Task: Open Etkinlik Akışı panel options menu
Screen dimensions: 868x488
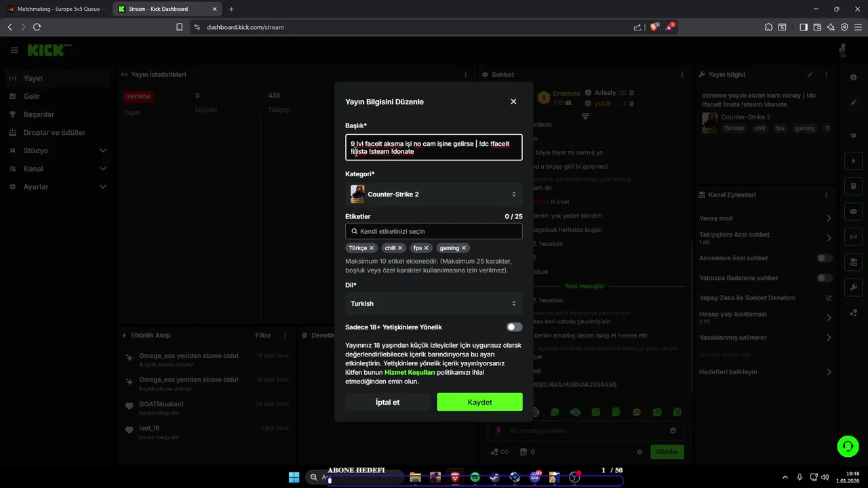Action: (285, 335)
